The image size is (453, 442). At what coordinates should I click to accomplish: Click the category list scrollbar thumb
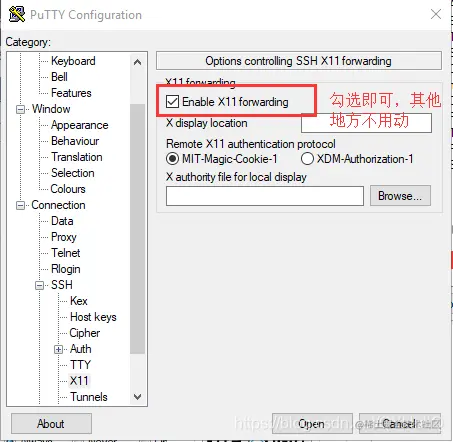point(137,229)
